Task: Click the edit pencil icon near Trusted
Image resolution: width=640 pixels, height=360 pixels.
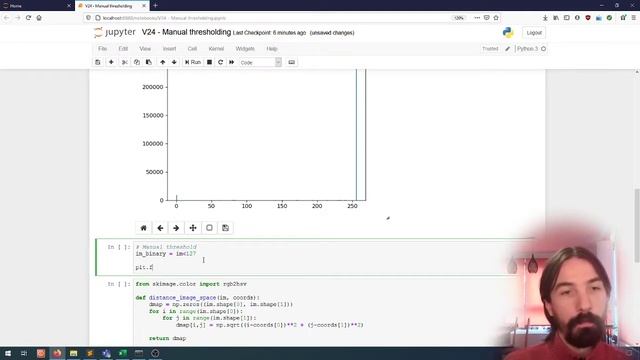Action: [507, 49]
